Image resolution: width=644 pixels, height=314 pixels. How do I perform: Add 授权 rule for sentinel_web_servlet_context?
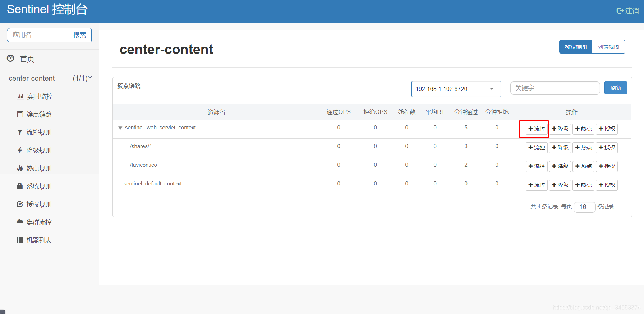pyautogui.click(x=607, y=129)
